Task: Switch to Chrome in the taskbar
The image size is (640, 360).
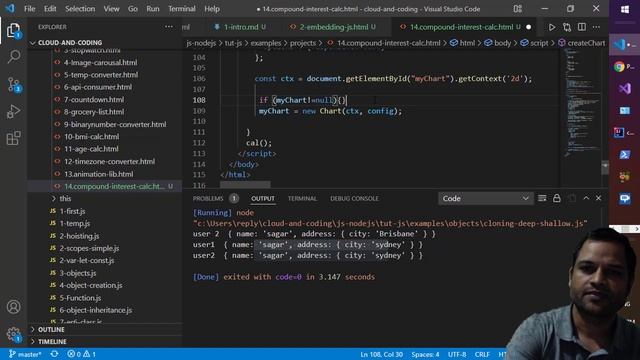Action: pyautogui.click(x=620, y=67)
